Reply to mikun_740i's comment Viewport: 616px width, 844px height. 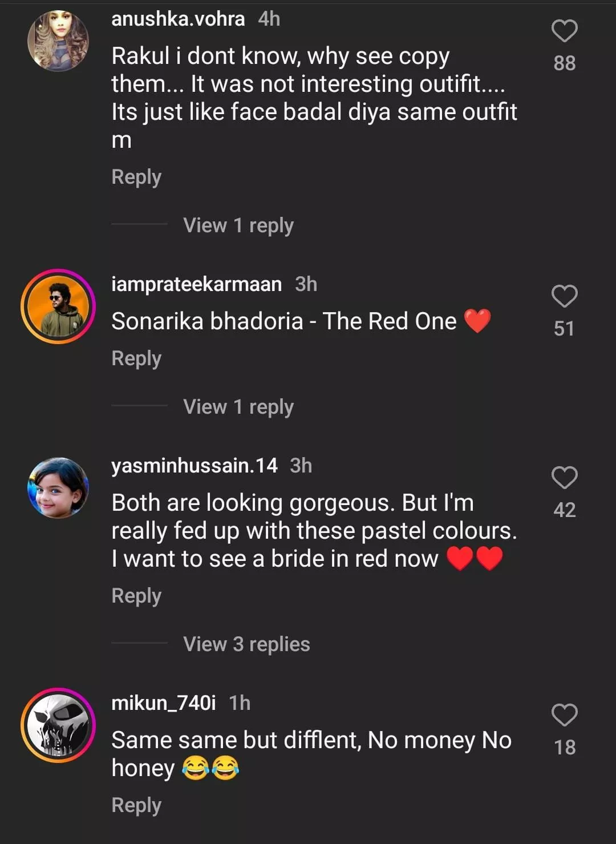click(x=136, y=805)
